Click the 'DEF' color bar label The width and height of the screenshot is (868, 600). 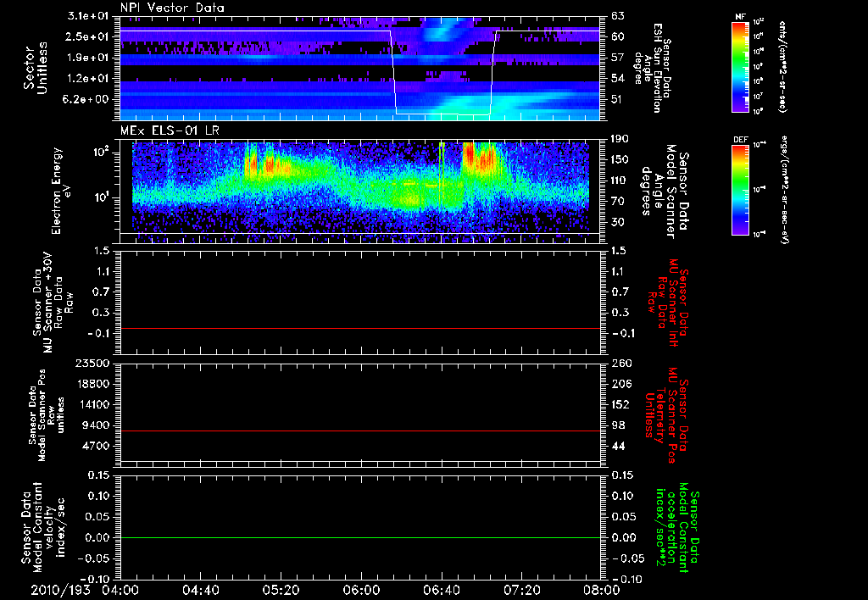(740, 140)
